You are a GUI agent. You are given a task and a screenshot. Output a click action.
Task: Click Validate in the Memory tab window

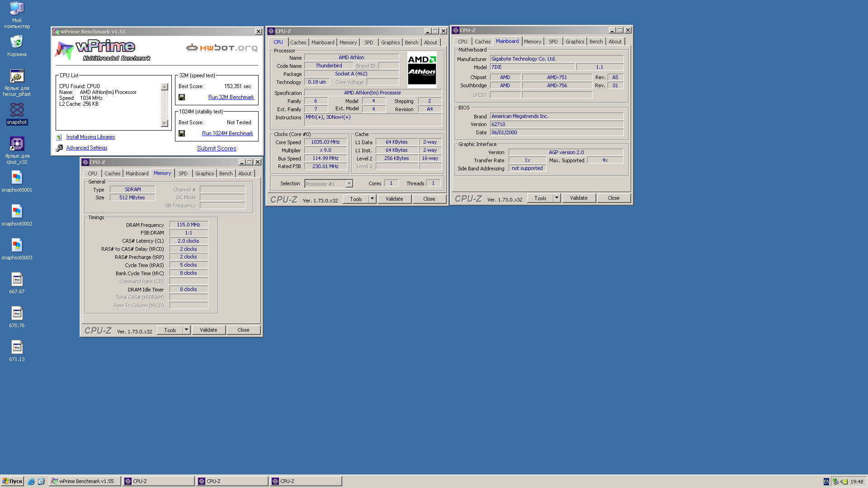click(x=208, y=330)
